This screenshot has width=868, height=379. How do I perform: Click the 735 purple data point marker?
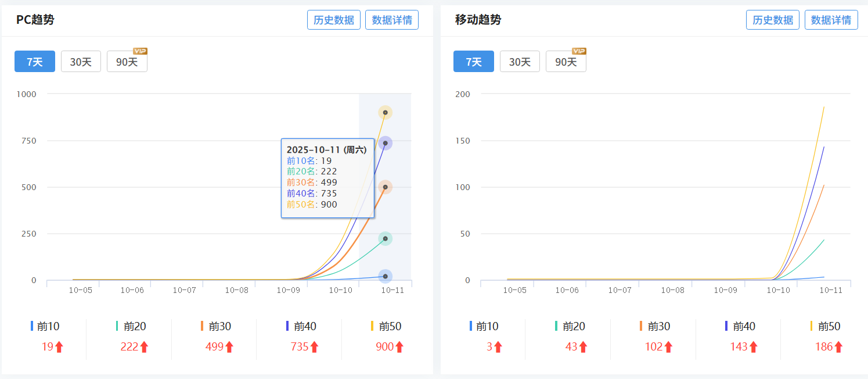pos(385,143)
